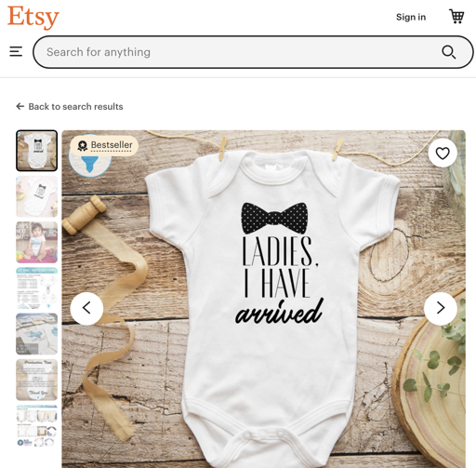Sign in to Etsy account
The height and width of the screenshot is (468, 476).
click(x=411, y=17)
